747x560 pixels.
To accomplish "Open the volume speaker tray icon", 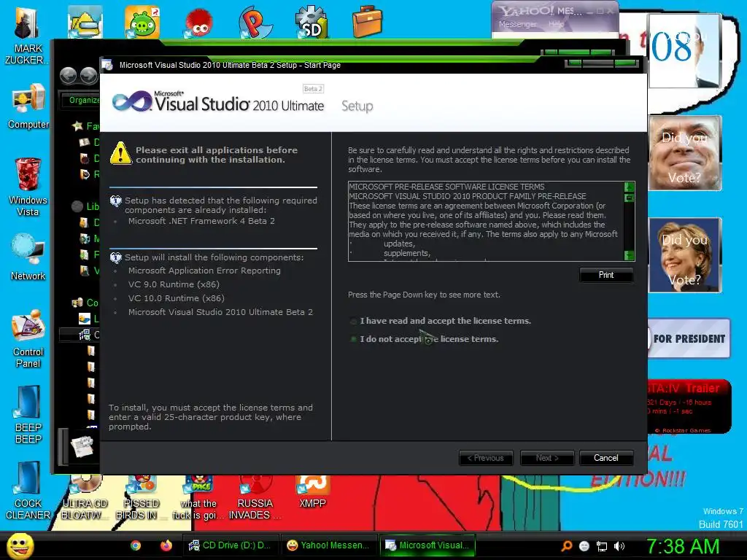I will pos(619,547).
